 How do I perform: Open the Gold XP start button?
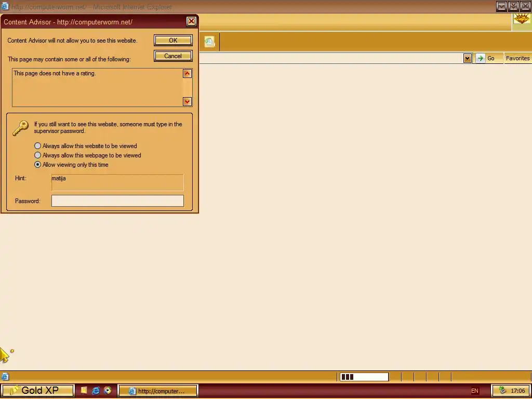click(x=37, y=391)
